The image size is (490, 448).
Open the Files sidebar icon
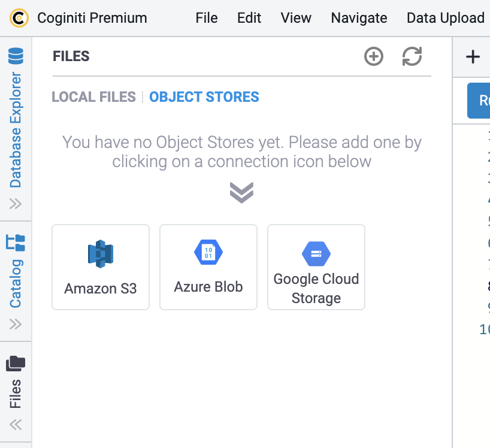(x=15, y=362)
